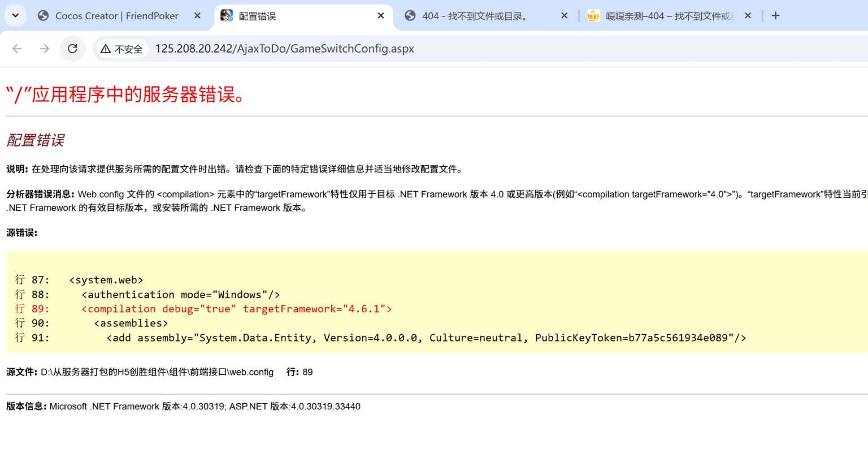Click the game favicon on 配置错误 tab

[228, 16]
